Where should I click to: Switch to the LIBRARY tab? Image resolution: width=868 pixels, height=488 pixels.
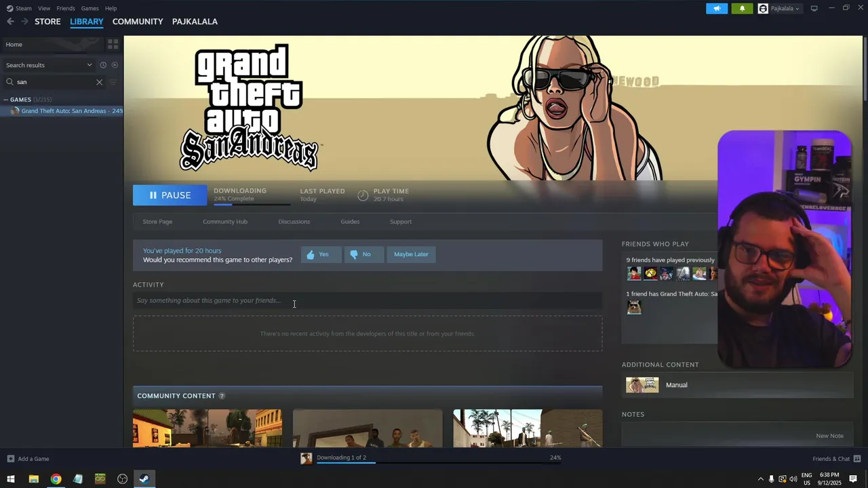click(x=87, y=22)
